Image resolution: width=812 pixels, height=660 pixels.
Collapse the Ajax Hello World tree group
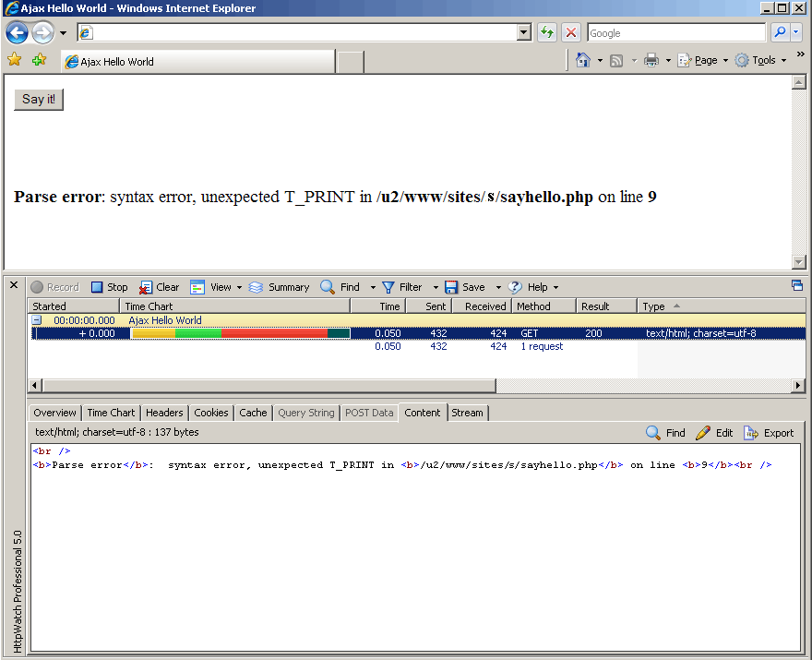pyautogui.click(x=37, y=320)
